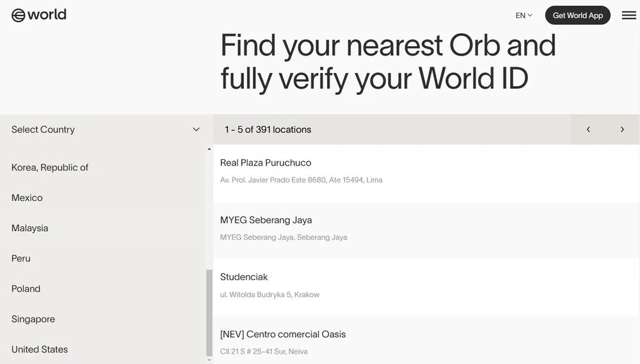Open the hamburger menu

point(628,15)
